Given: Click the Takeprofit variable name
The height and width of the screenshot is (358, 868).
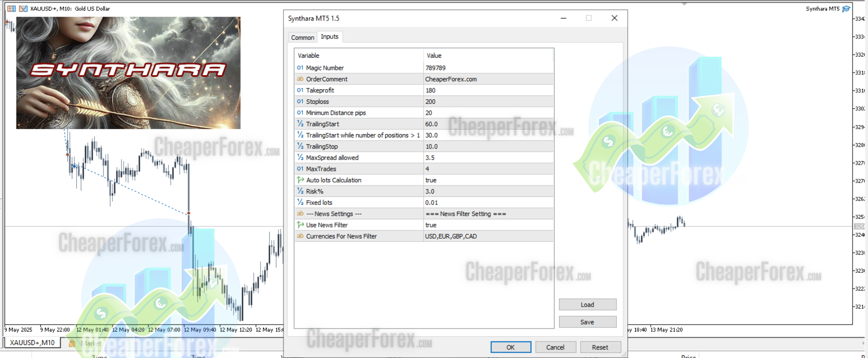Looking at the screenshot, I should point(320,90).
